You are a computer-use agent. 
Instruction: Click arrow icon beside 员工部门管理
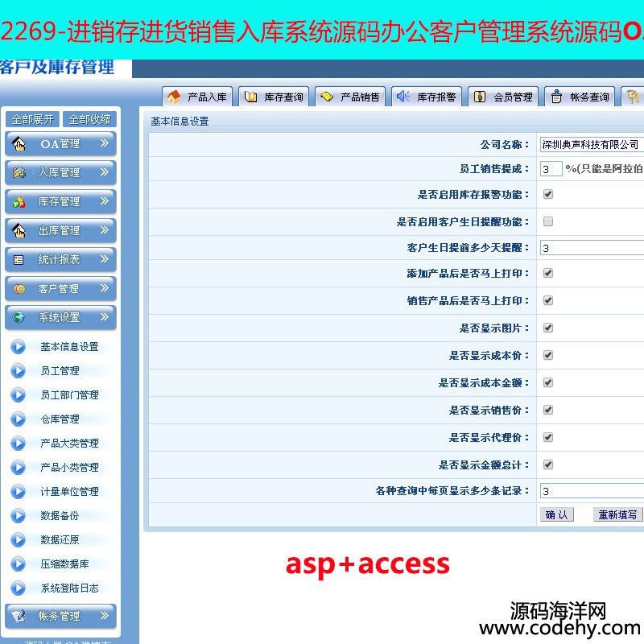(x=18, y=395)
